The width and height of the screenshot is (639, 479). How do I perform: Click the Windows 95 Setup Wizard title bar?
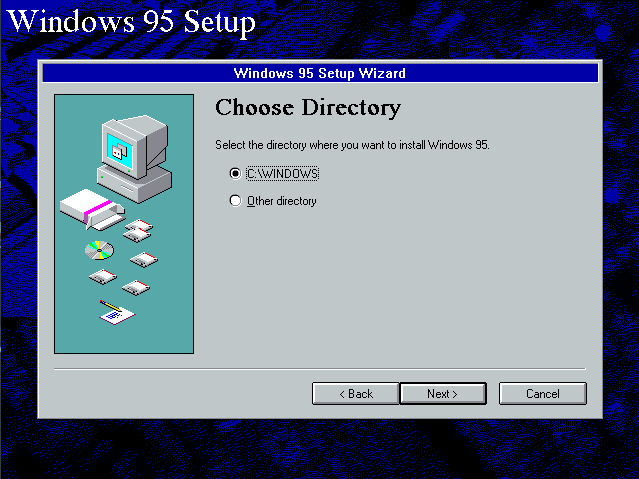(320, 73)
